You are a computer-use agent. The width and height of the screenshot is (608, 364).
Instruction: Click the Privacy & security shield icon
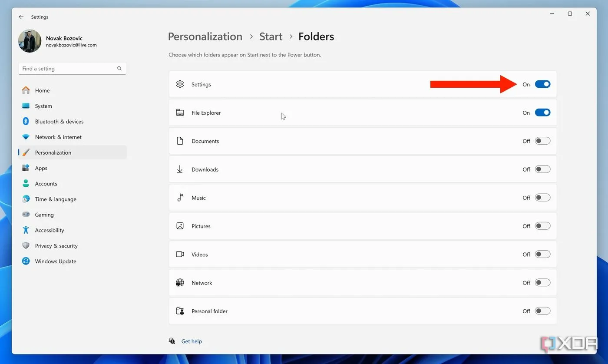(x=26, y=246)
